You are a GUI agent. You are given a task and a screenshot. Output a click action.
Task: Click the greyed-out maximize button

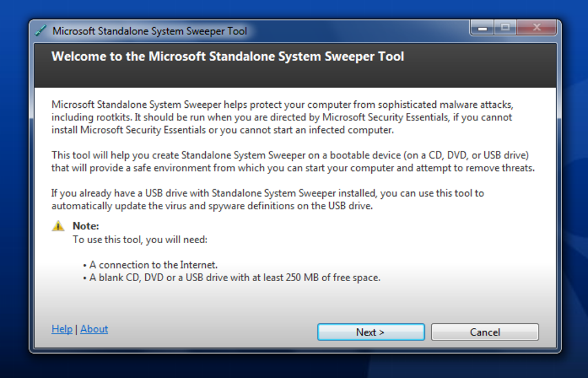click(505, 28)
